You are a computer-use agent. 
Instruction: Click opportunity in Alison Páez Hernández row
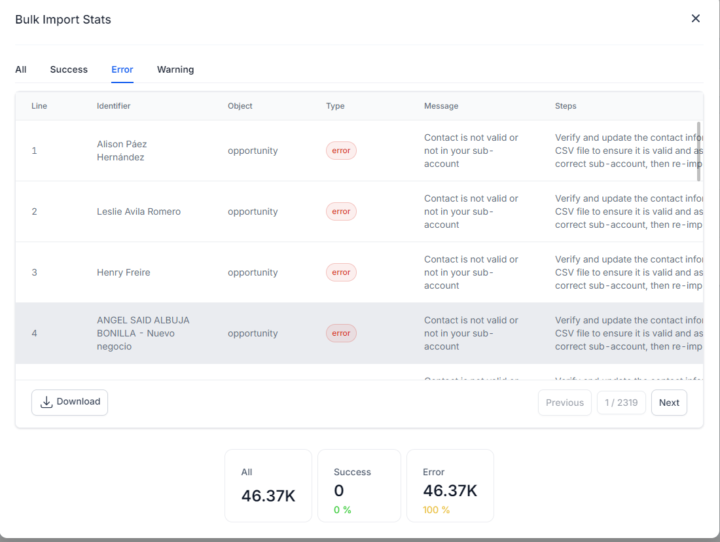pyautogui.click(x=253, y=151)
